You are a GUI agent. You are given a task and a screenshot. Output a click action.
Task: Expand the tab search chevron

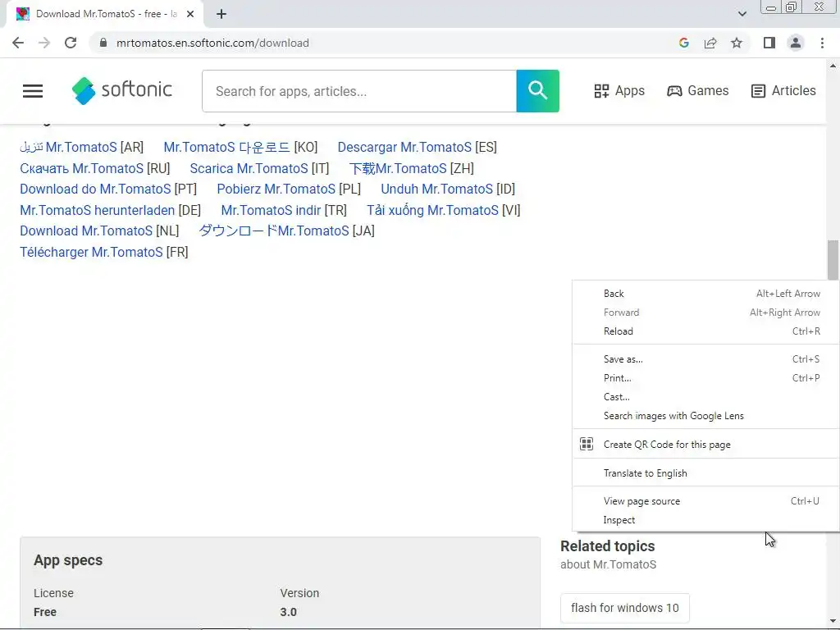[742, 14]
